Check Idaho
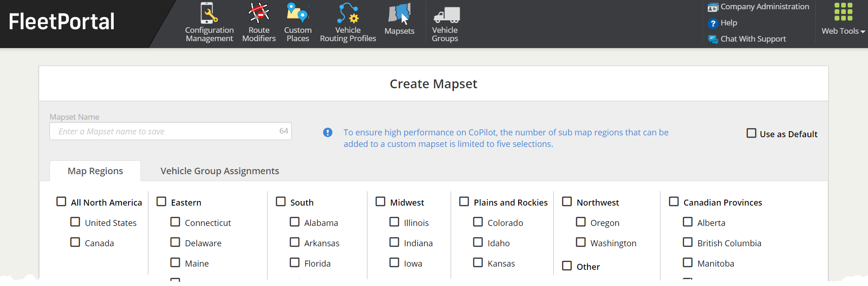The image size is (868, 286). pyautogui.click(x=478, y=242)
